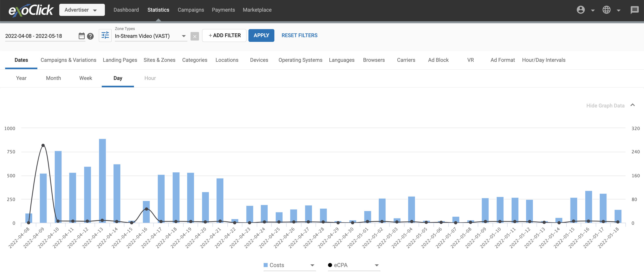Select the Month date grouping tab

coord(53,78)
